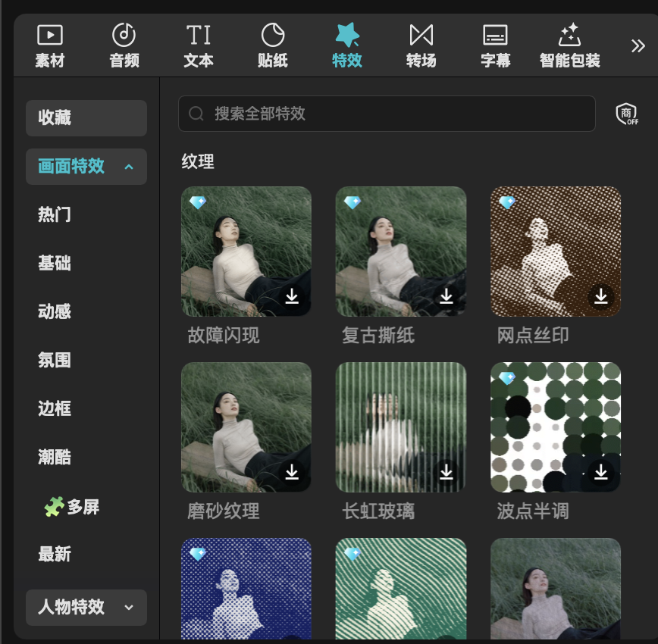Select the 多屏 subcategory
This screenshot has height=644, width=658.
click(83, 507)
